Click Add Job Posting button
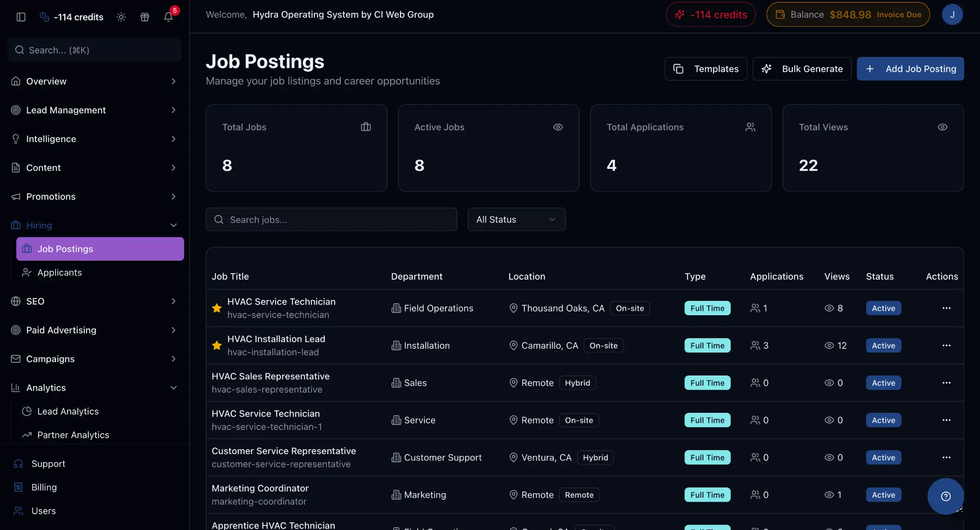The width and height of the screenshot is (980, 530). pos(910,69)
